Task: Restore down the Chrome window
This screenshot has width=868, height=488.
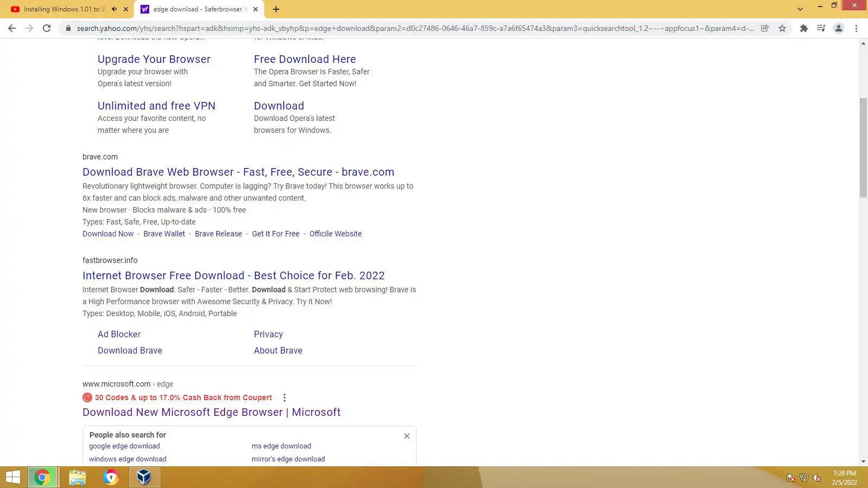Action: 834,6
